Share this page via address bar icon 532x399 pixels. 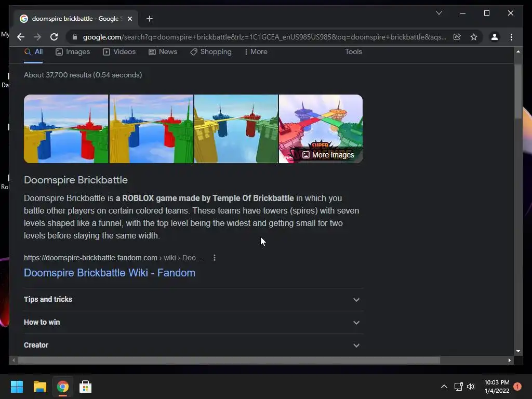click(x=457, y=37)
